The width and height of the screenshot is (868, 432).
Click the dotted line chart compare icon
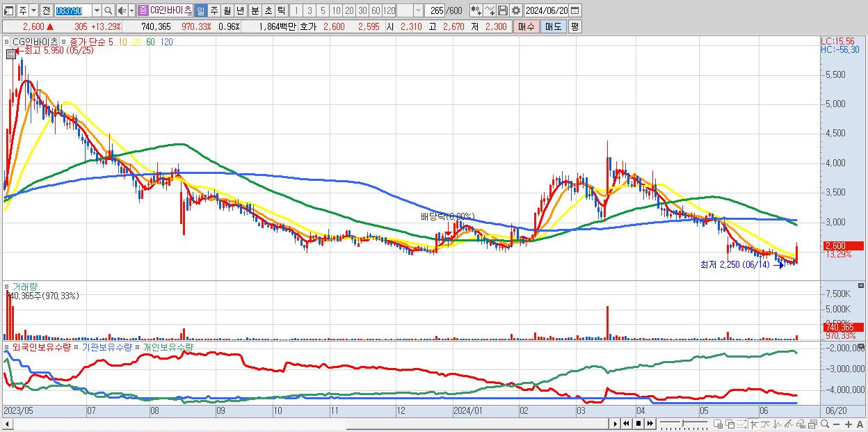pos(742,424)
